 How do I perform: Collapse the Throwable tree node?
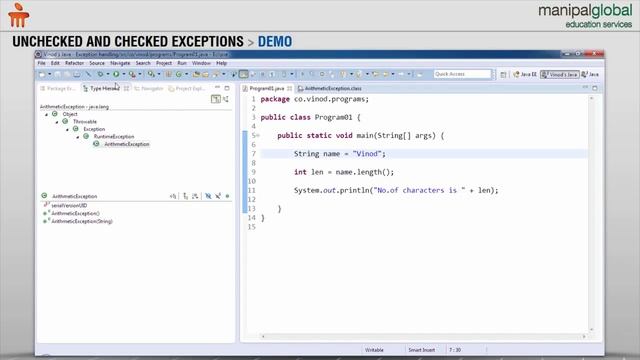tap(57, 122)
